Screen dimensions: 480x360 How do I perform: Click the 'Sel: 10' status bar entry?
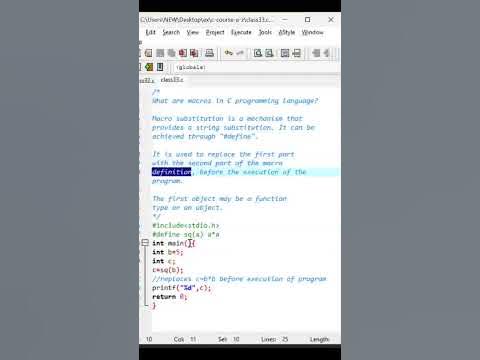[229, 339]
